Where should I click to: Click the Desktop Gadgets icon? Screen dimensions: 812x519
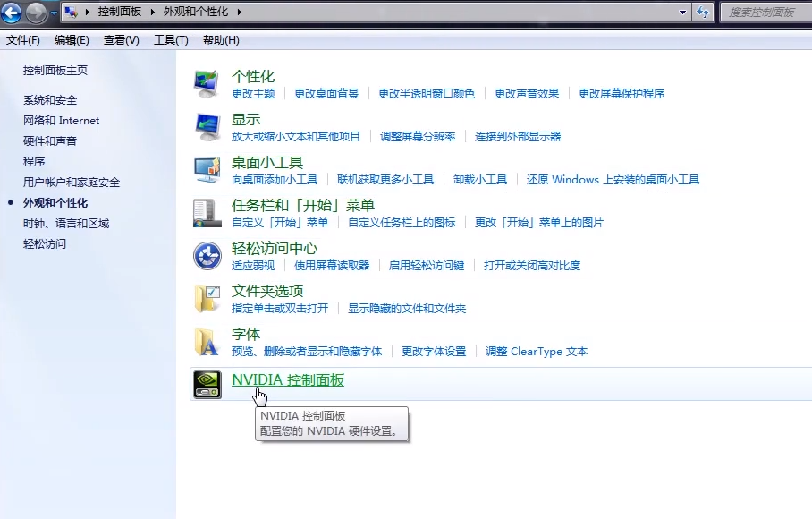pyautogui.click(x=207, y=170)
